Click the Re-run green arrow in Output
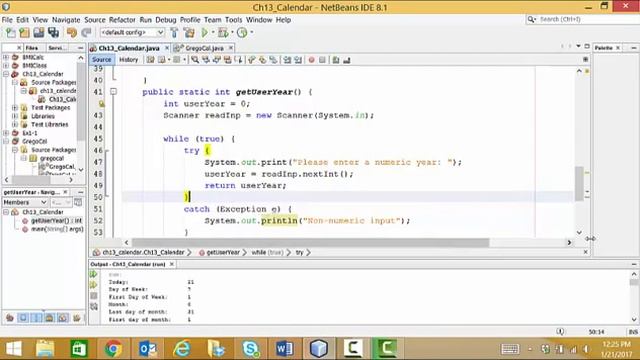640x360 pixels. pyautogui.click(x=93, y=274)
